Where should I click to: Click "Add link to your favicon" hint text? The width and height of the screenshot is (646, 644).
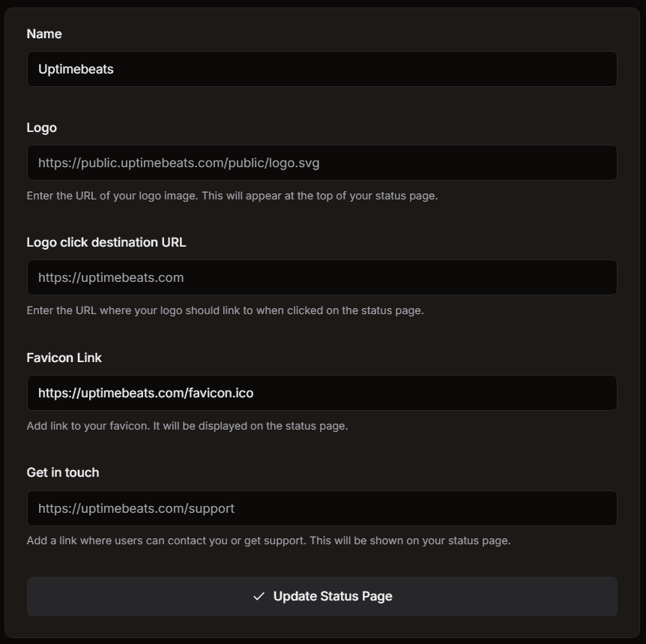click(86, 426)
